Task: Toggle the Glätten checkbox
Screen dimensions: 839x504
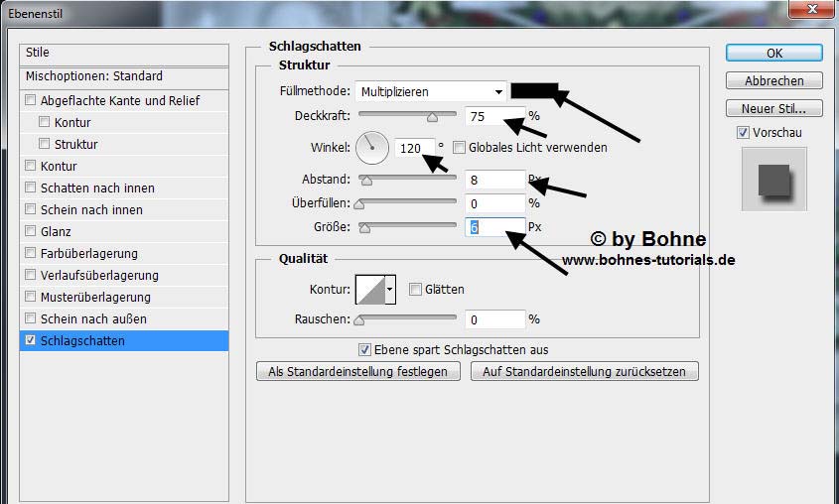Action: tap(415, 290)
